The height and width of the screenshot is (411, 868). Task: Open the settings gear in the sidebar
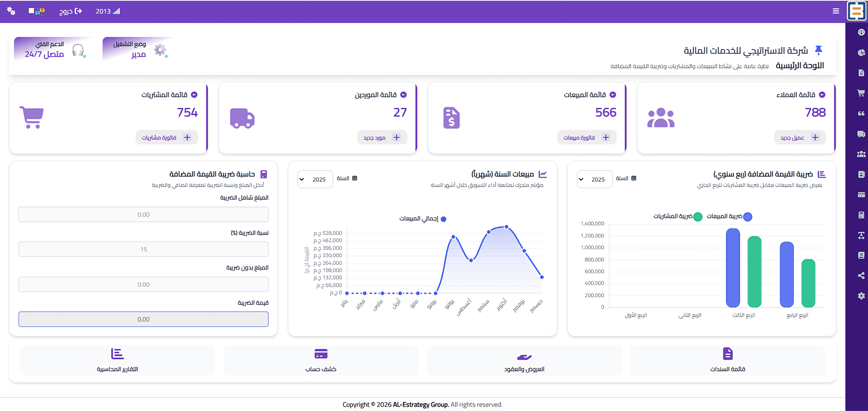click(861, 296)
